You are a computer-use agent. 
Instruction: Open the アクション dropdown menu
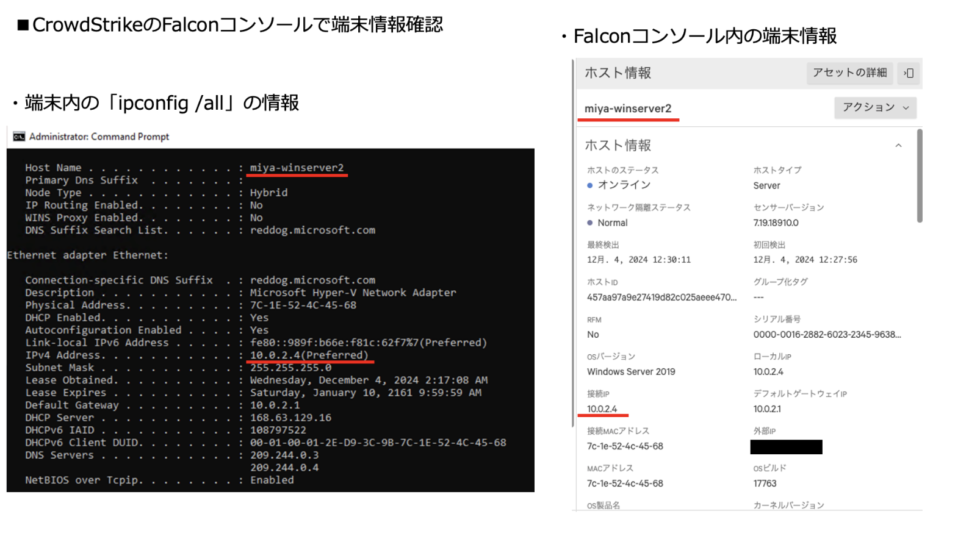tap(875, 107)
